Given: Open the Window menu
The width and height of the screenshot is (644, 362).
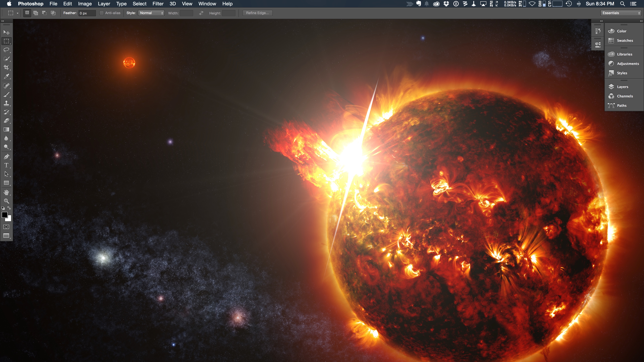Looking at the screenshot, I should click(x=207, y=4).
